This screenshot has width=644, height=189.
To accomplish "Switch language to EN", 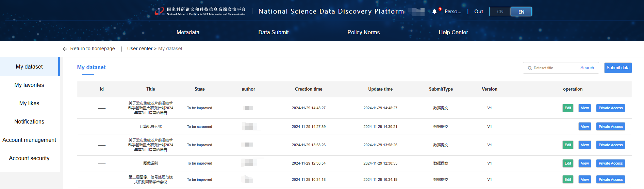I will pyautogui.click(x=521, y=12).
